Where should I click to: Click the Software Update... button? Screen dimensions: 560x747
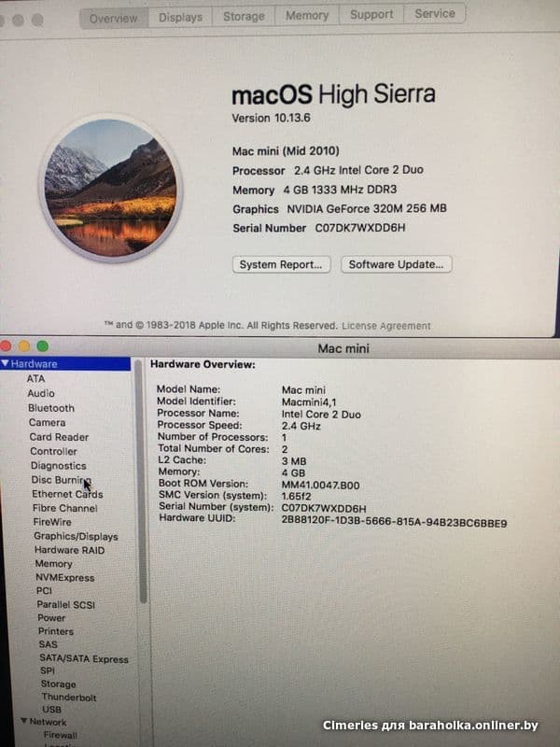pos(396,264)
